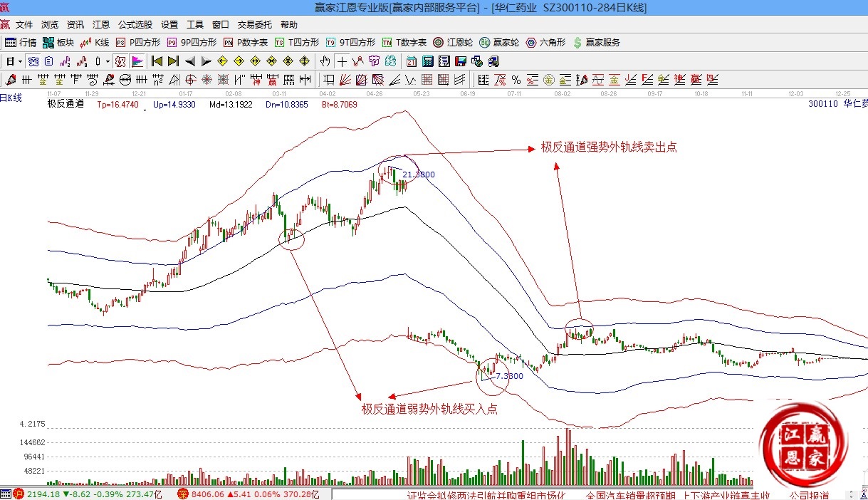Open the candlestick style dropdown arrow
Viewport: 868px width, 500px height.
coord(108,61)
